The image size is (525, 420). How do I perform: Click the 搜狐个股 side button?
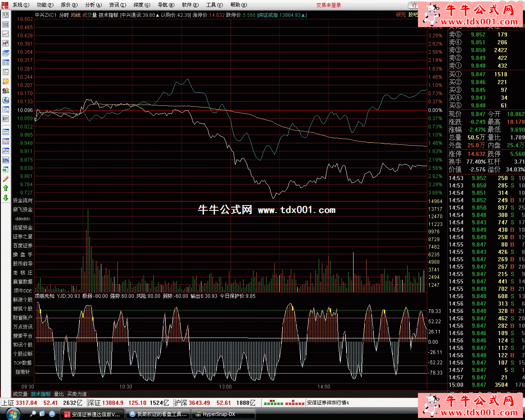click(x=23, y=309)
